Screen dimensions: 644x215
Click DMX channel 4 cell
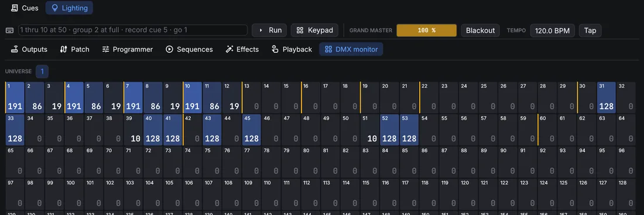point(74,98)
